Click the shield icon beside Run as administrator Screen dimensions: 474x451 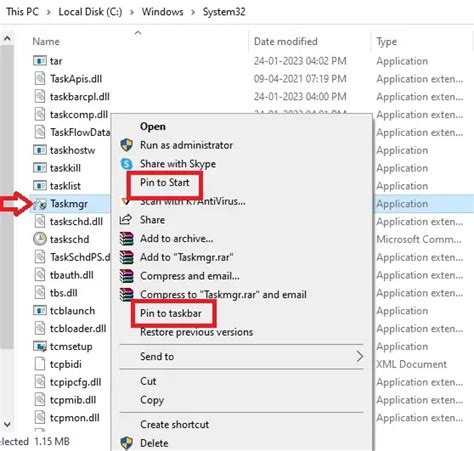tap(126, 145)
